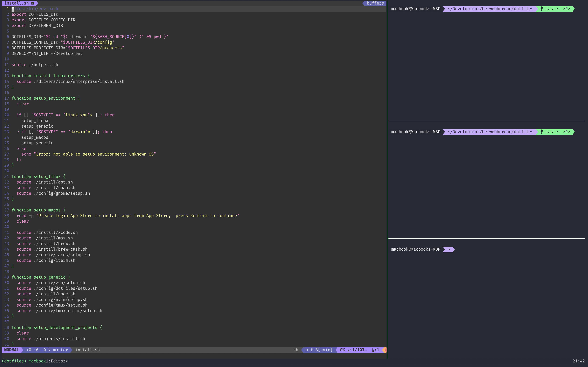Click the dotfiles path in top terminal prompt
Image resolution: width=588 pixels, height=367 pixels.
click(490, 9)
